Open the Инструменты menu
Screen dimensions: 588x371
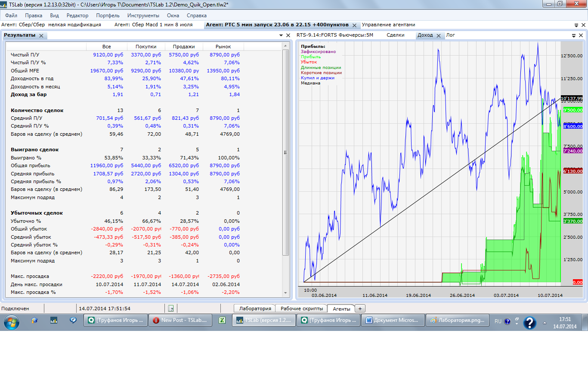140,16
